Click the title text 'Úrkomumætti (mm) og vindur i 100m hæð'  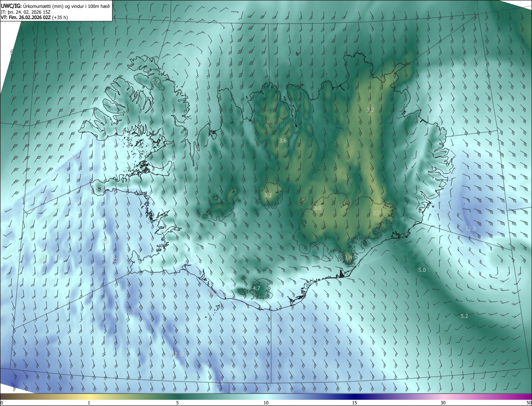pos(66,6)
